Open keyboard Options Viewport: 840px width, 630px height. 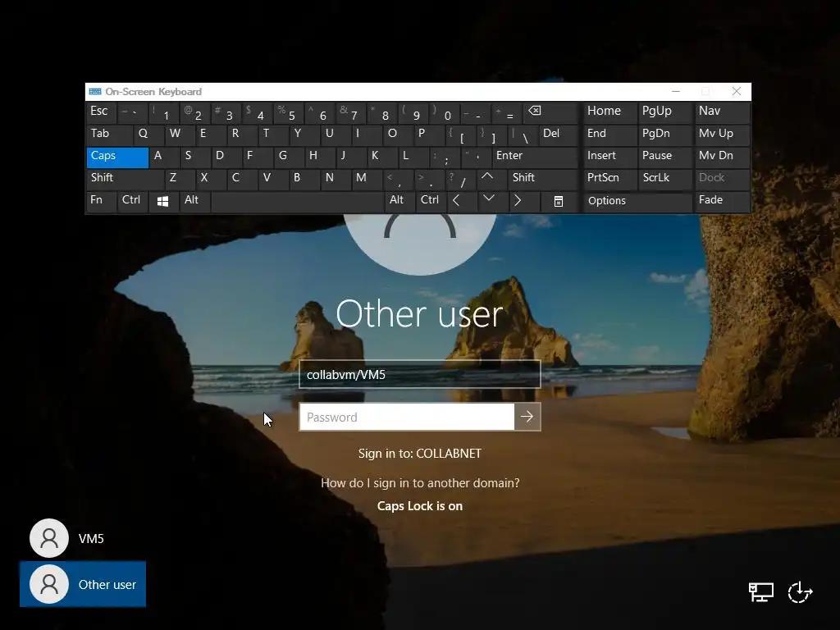pos(637,202)
